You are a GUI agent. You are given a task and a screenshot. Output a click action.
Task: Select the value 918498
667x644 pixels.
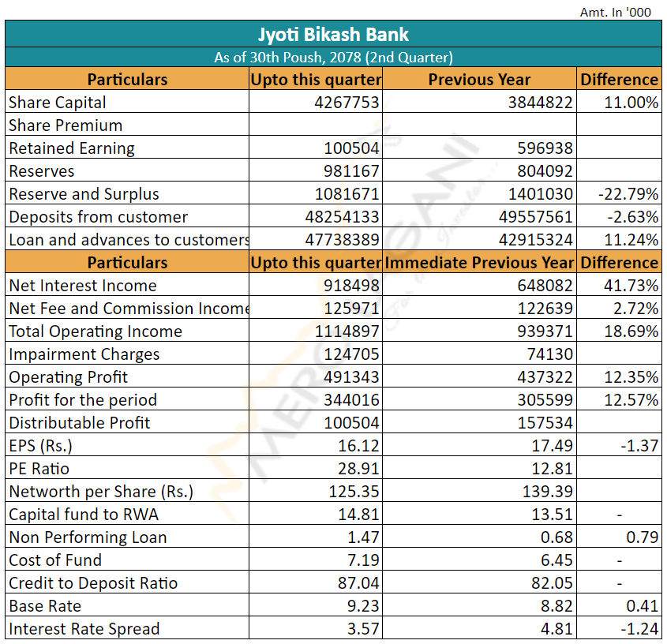point(351,286)
